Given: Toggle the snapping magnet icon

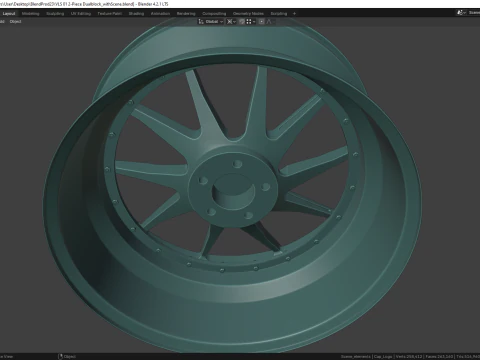Looking at the screenshot, I should coord(242,22).
